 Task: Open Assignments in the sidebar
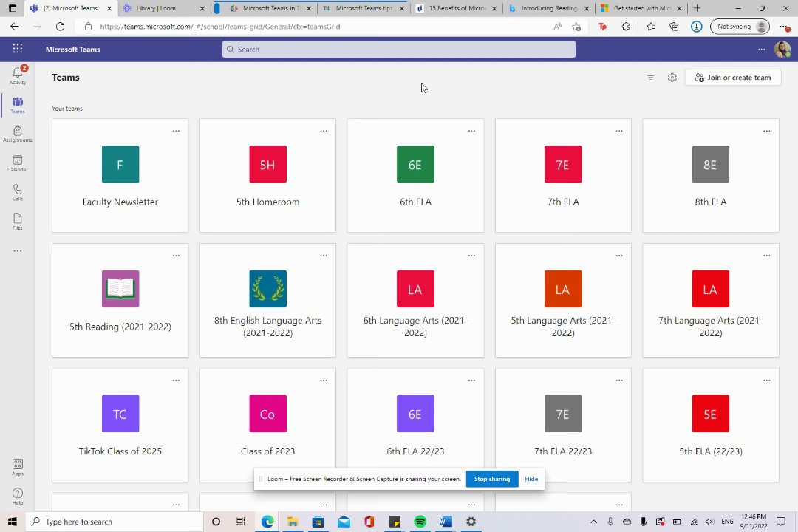coord(18,134)
